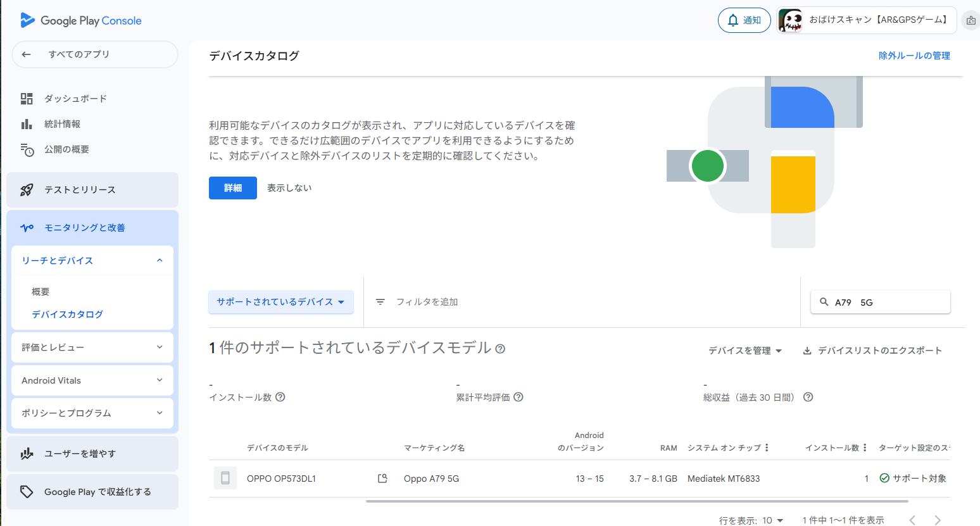Screen dimensions: 980x526
Task: Click the help icon next to 累計平均評価
Action: point(518,397)
